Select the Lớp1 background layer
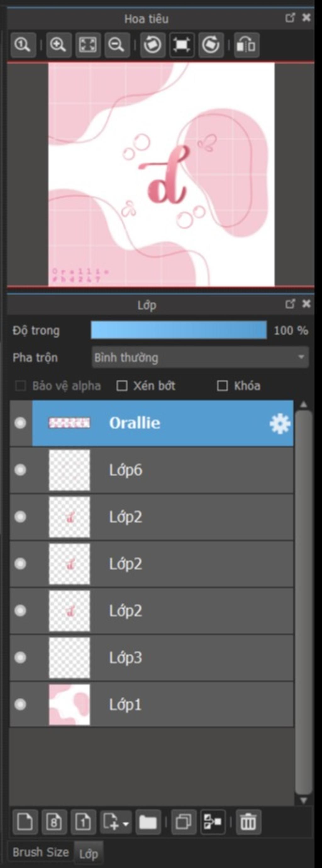Image resolution: width=322 pixels, height=868 pixels. [151, 704]
